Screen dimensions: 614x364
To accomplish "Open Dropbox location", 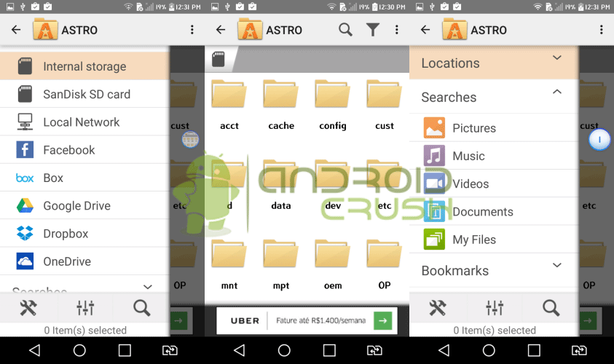I will point(84,233).
